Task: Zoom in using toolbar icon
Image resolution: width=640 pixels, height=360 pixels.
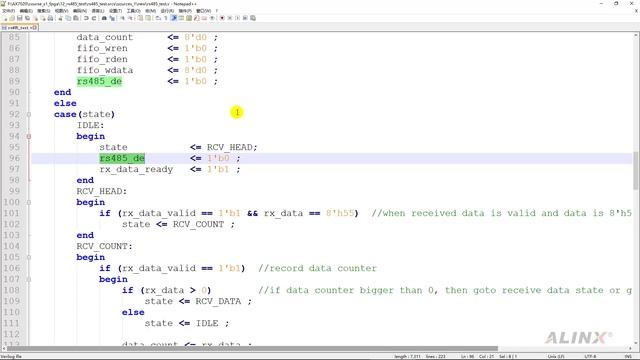Action: (x=122, y=18)
